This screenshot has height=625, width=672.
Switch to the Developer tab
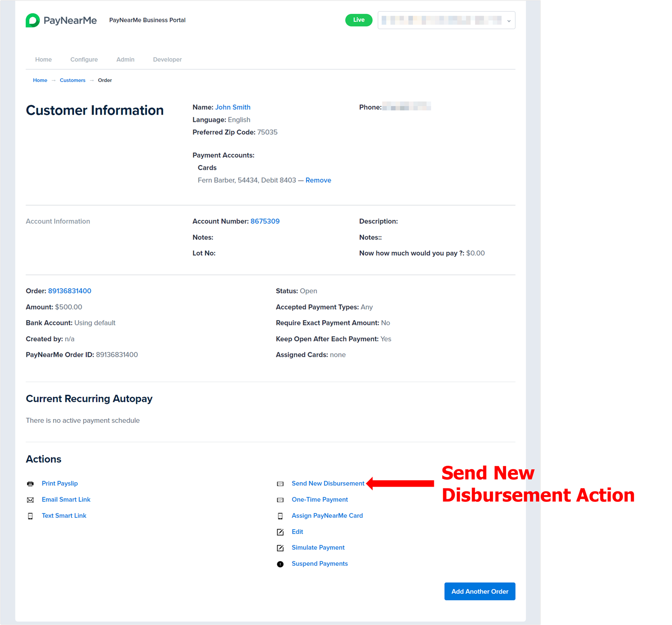tap(167, 60)
